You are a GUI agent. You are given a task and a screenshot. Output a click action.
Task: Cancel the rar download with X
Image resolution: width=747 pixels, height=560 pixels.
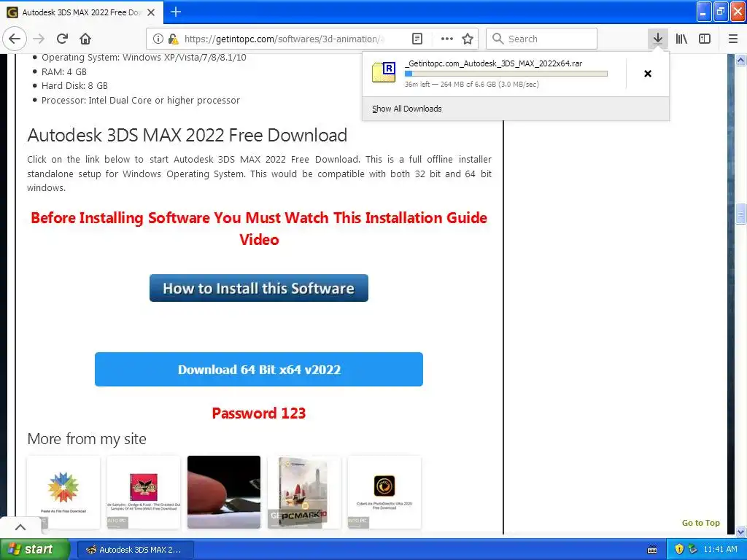648,74
